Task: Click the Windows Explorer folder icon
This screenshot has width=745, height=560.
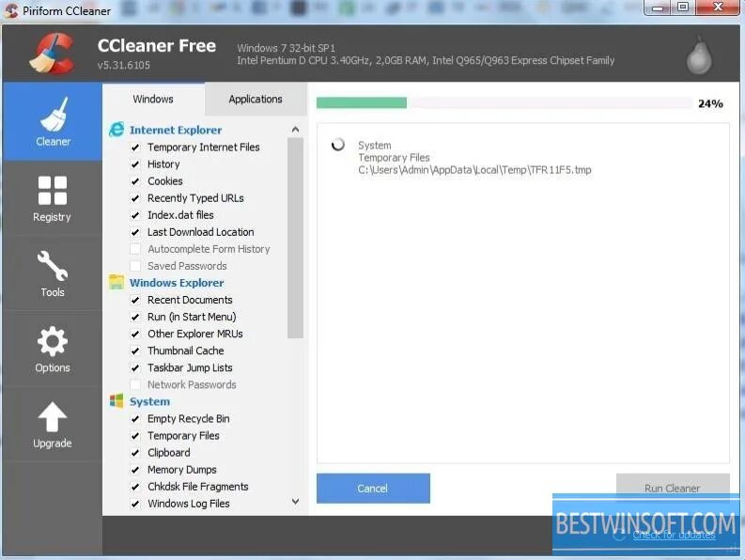Action: coord(116,282)
